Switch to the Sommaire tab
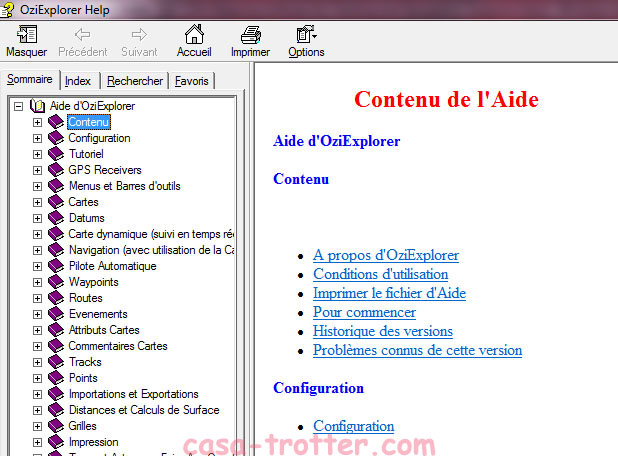 (30, 79)
